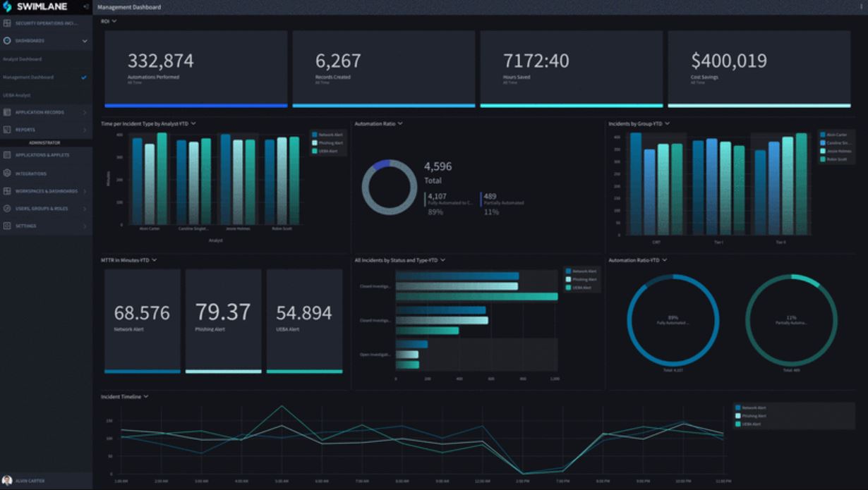Click Phishing Alert swatch in Incident Timeline legend

tap(738, 416)
